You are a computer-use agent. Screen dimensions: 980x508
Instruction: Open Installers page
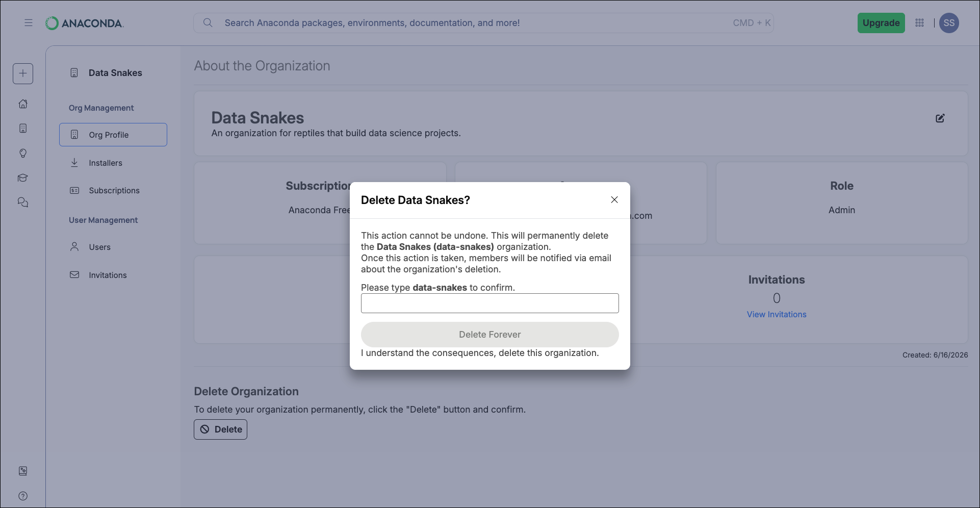(x=106, y=163)
